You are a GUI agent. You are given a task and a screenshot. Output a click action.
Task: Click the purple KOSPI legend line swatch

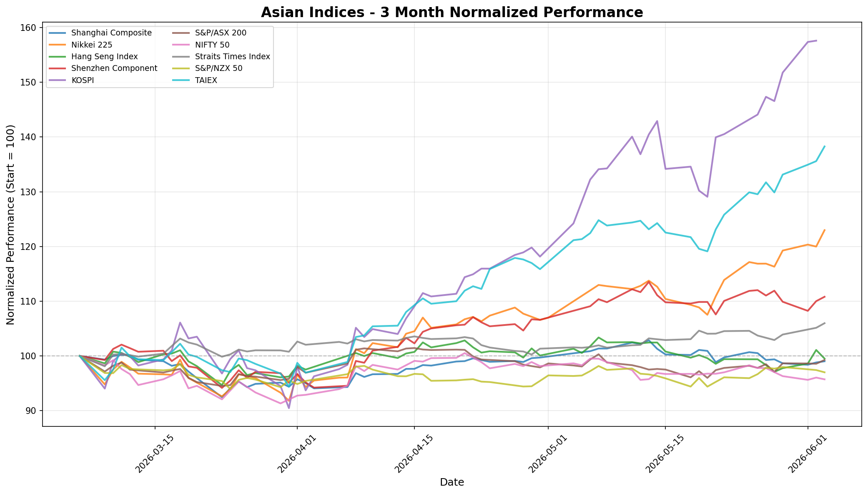click(x=58, y=81)
